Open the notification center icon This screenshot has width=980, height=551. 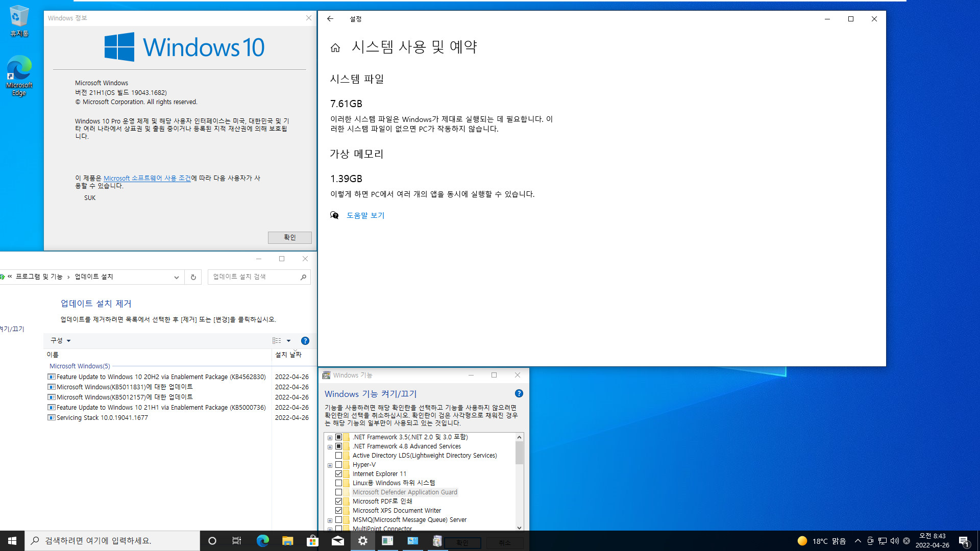coord(964,541)
